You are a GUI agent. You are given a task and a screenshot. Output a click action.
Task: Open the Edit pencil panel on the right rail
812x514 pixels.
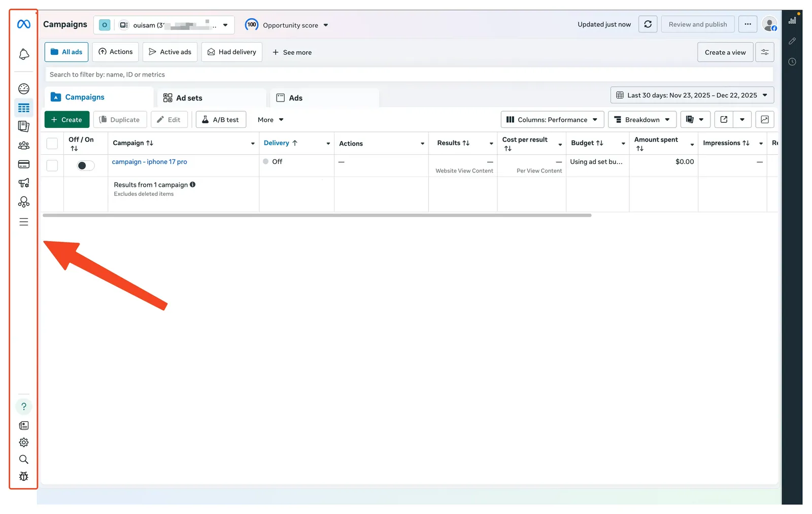(x=792, y=41)
